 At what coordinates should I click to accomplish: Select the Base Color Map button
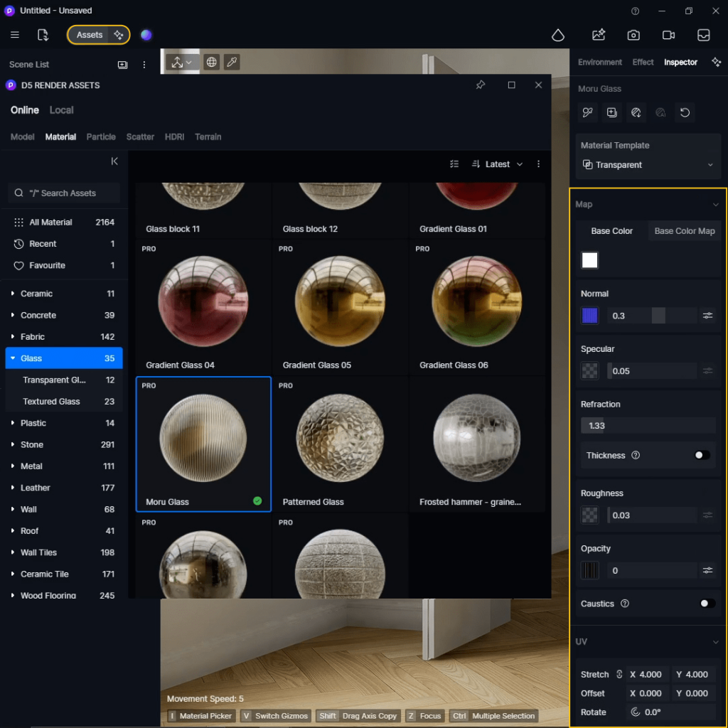[685, 231]
